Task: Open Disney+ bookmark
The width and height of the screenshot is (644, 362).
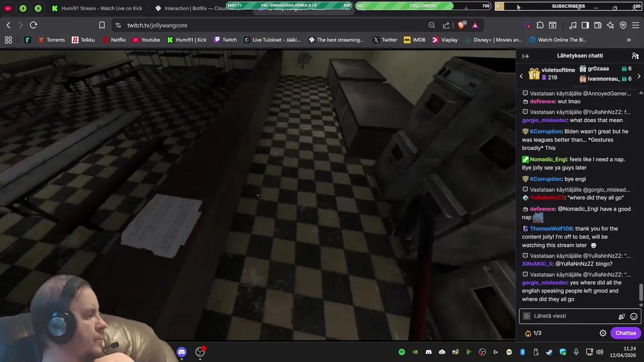Action: click(493, 40)
